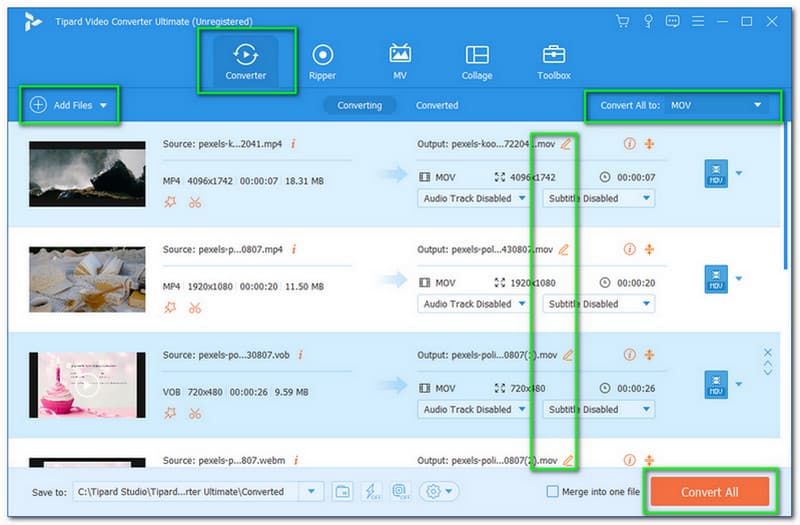Expand format arrow for 720x480 video
Screen dimensions: 800x525
[739, 385]
